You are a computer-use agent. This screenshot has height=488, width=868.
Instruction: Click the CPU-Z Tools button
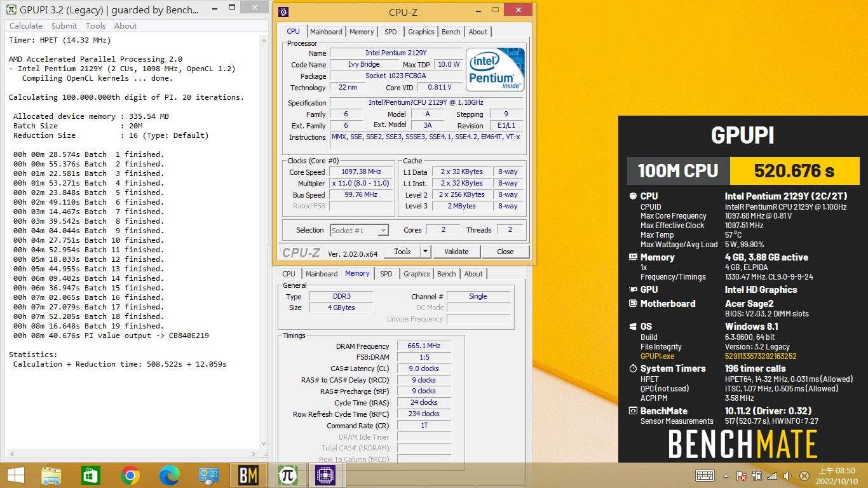(402, 252)
